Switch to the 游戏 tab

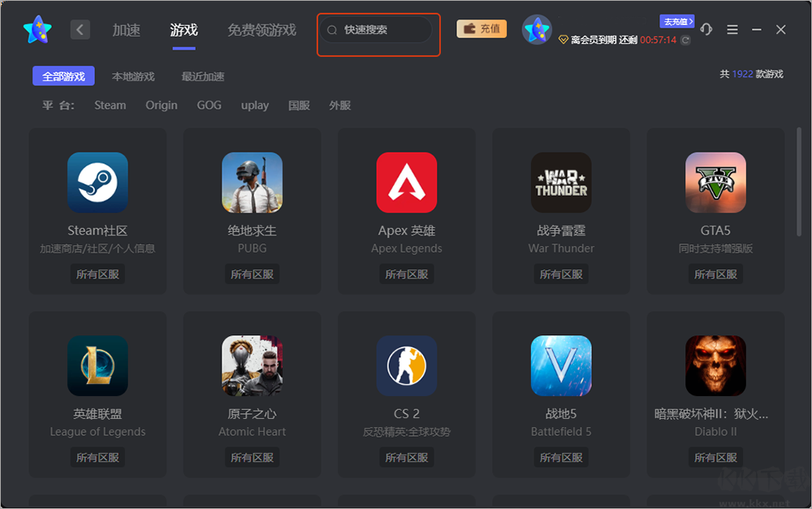point(184,30)
